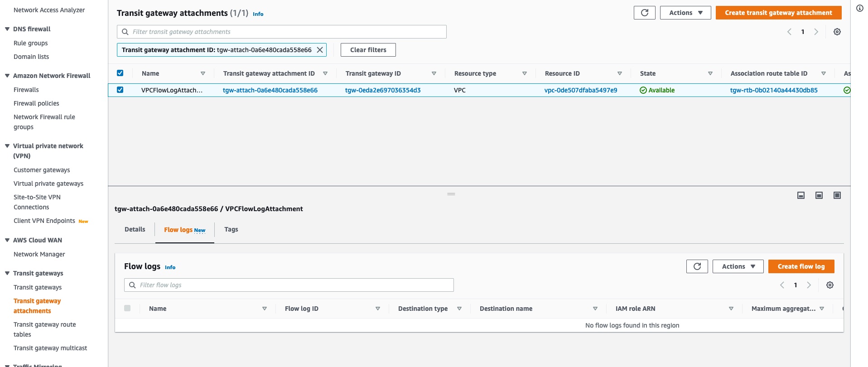868x367 pixels.
Task: Sort by State column
Action: [x=710, y=73]
